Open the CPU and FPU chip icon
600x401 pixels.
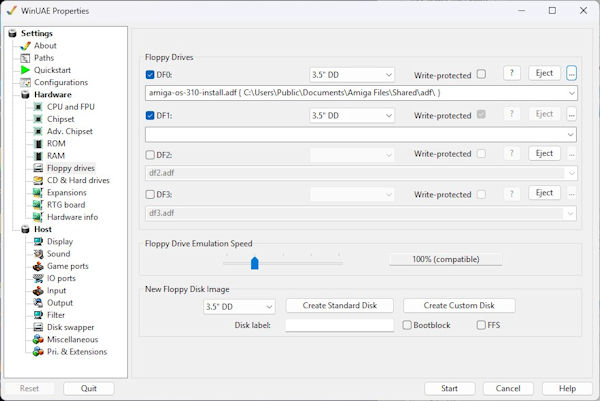[x=38, y=107]
